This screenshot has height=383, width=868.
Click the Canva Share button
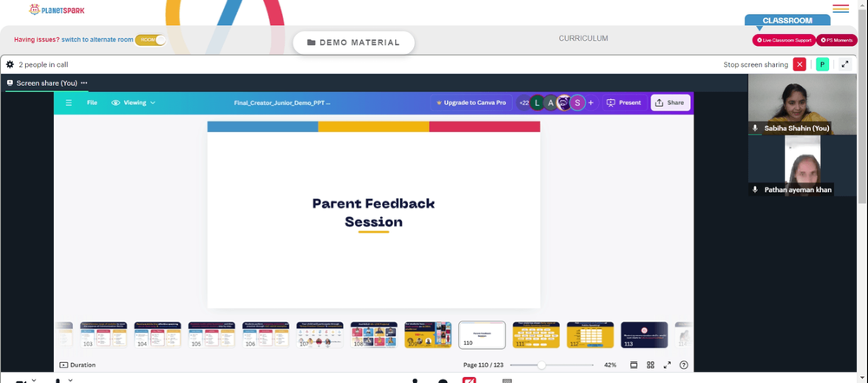tap(670, 102)
